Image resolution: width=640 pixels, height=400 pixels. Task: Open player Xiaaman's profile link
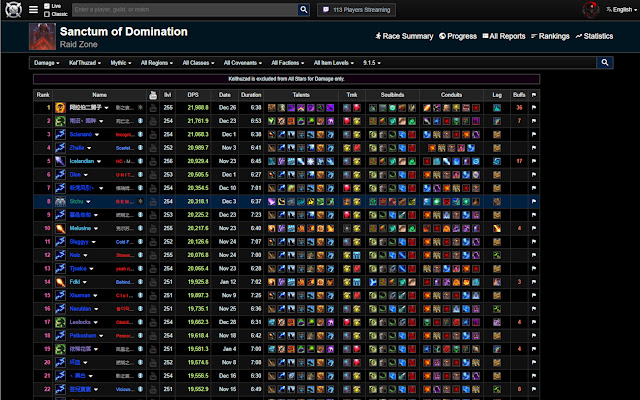(x=80, y=295)
